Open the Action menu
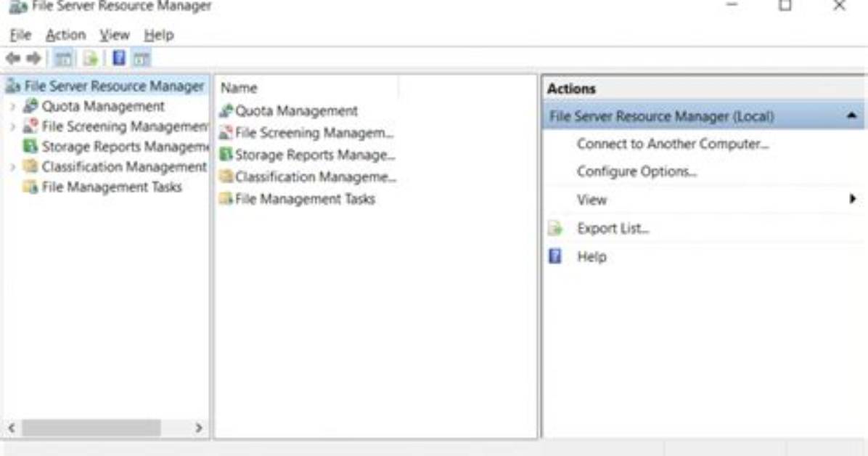Image resolution: width=868 pixels, height=456 pixels. [65, 35]
